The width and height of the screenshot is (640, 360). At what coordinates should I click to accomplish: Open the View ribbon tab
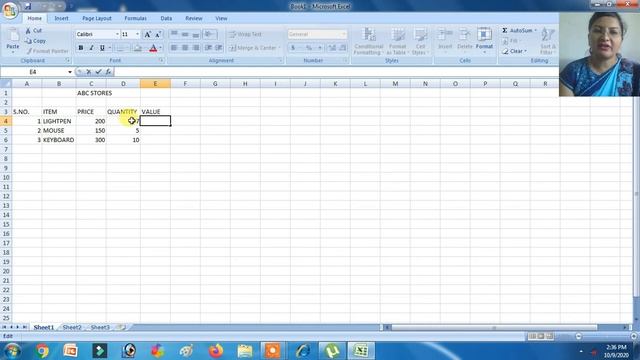(x=221, y=18)
